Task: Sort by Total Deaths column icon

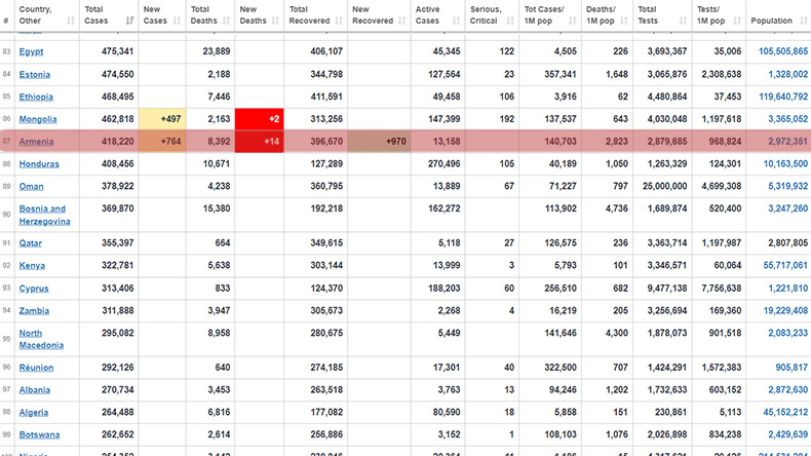Action: (226, 21)
